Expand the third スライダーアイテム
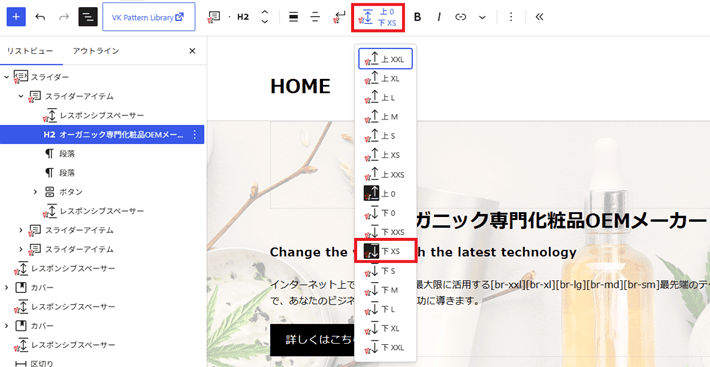This screenshot has width=710, height=367. click(x=21, y=249)
